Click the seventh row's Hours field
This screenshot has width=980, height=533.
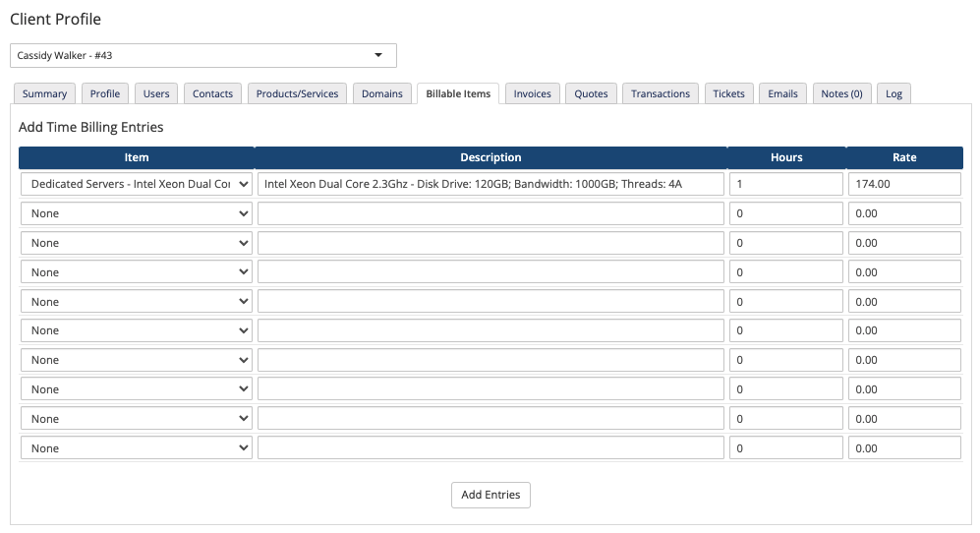[x=786, y=360]
